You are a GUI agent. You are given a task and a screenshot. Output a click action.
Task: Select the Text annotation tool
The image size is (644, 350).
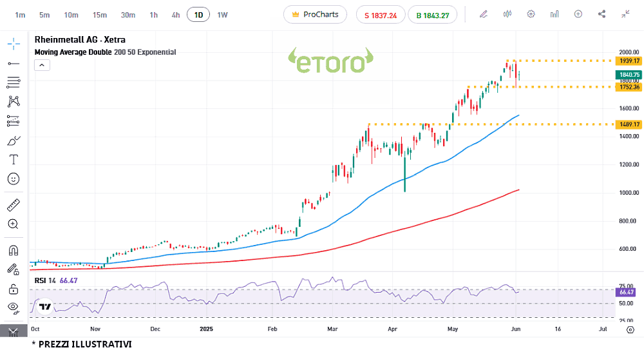click(14, 160)
